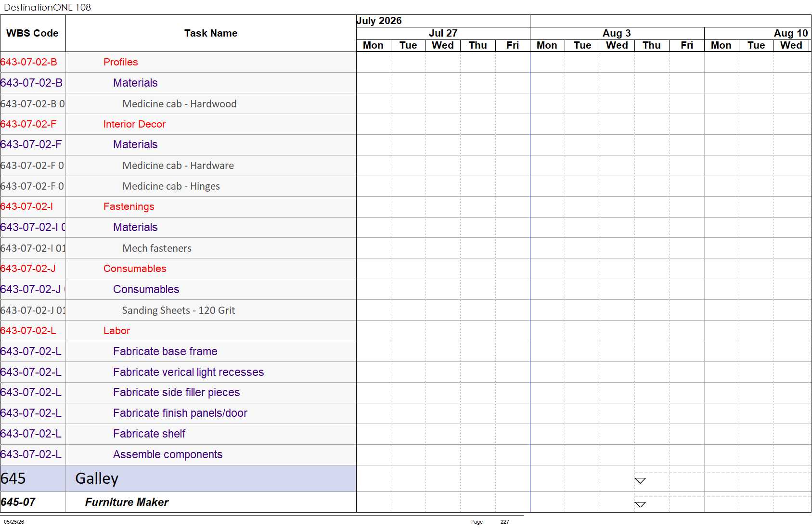812x528 pixels.
Task: Click the Furniture Maker summary marker triangle
Action: (640, 504)
